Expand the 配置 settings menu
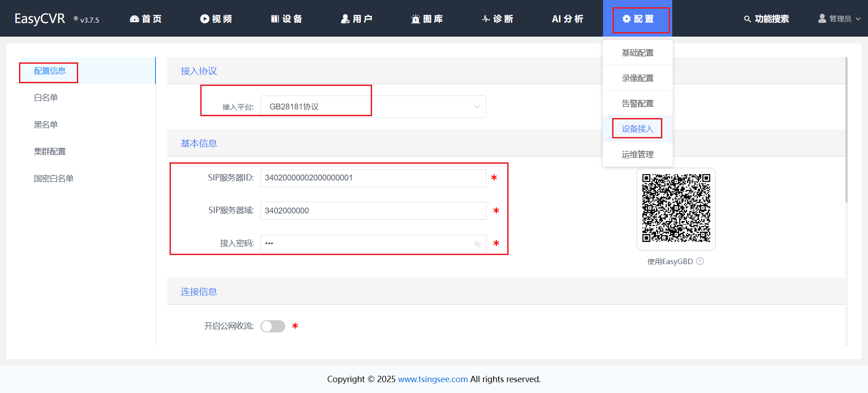Screen dimensions: 868x393 637,19
